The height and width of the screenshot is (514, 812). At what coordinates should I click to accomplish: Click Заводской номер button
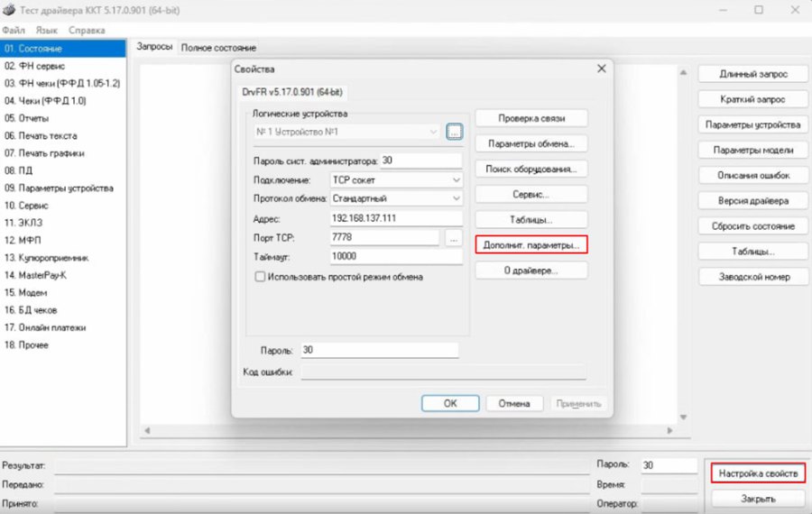pyautogui.click(x=753, y=277)
